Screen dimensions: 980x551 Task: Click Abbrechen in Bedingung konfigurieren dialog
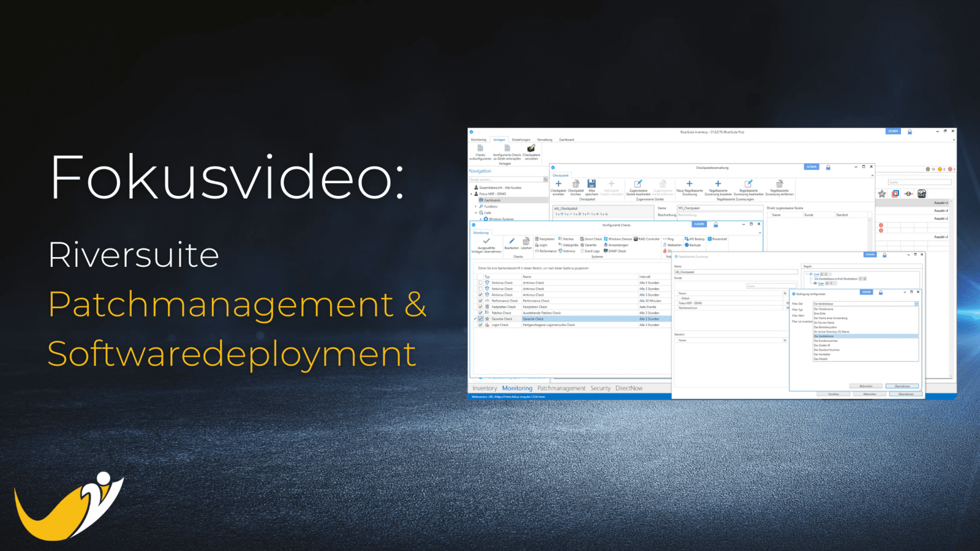click(866, 386)
